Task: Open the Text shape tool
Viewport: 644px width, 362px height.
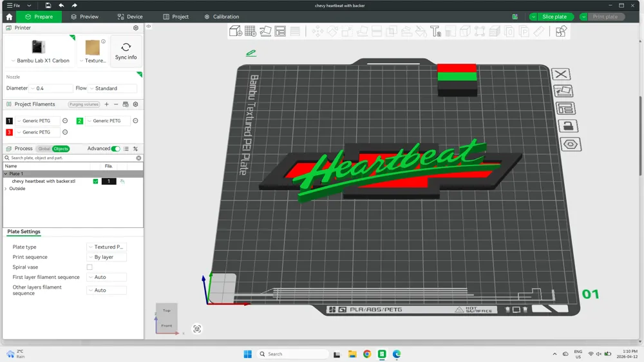Action: click(435, 31)
